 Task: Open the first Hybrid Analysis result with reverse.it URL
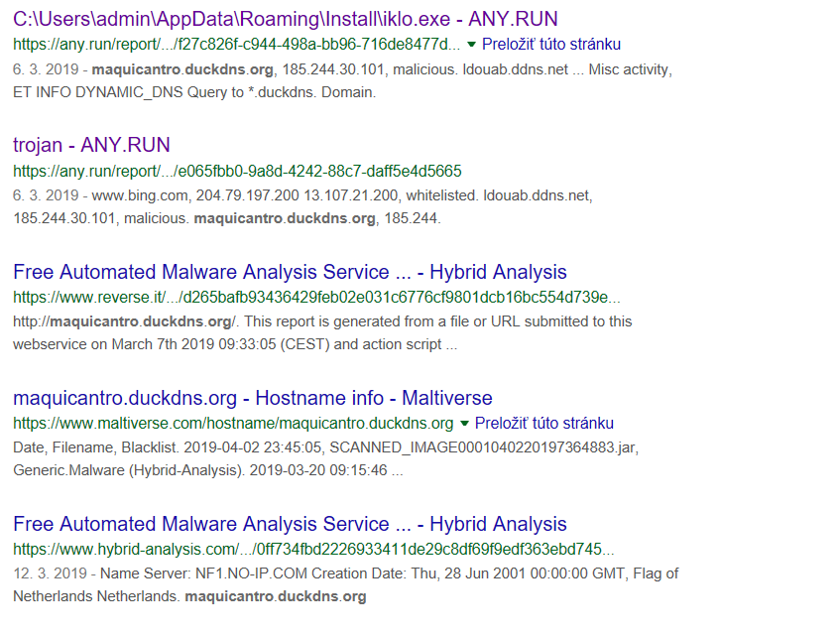pyautogui.click(x=290, y=272)
